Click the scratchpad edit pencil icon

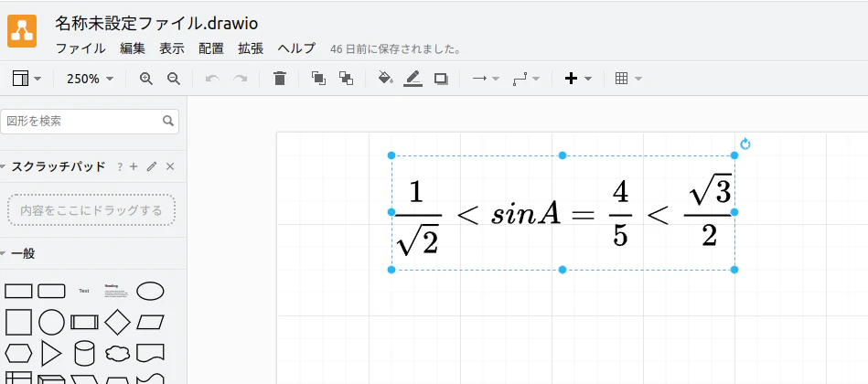coord(152,166)
